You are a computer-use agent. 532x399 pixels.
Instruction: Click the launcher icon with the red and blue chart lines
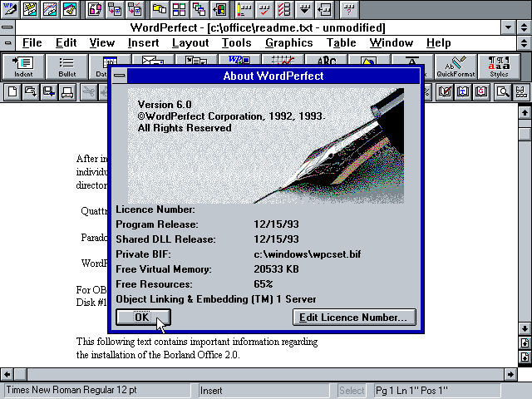50,9
